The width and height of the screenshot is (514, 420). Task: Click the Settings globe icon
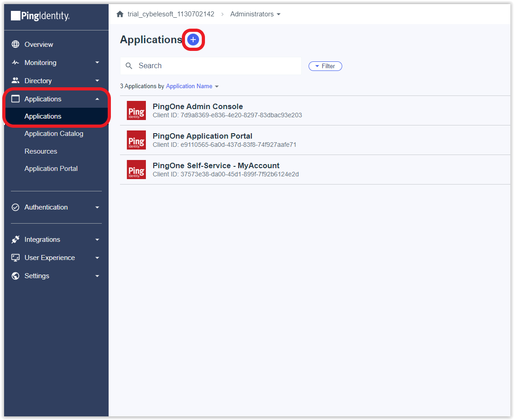(x=15, y=276)
